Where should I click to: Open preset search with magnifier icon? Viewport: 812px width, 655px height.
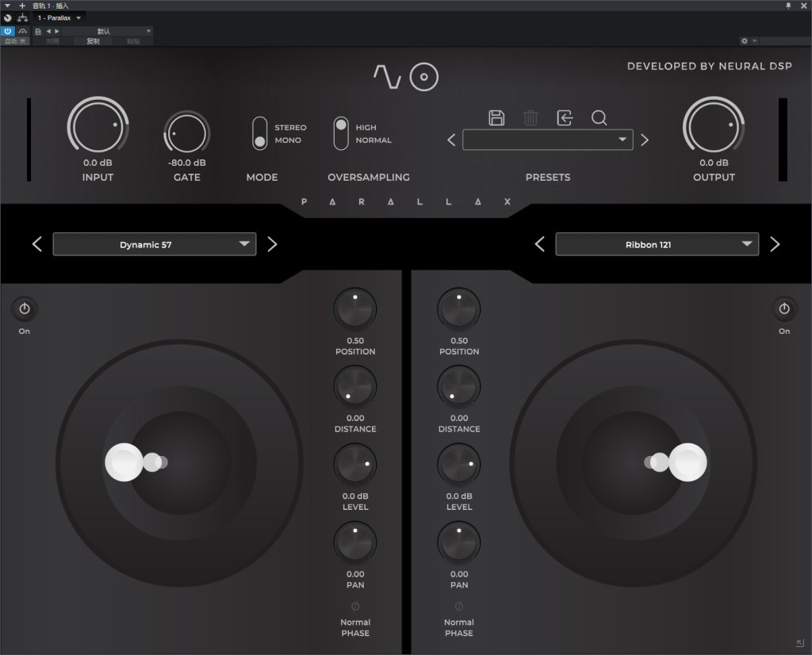599,118
